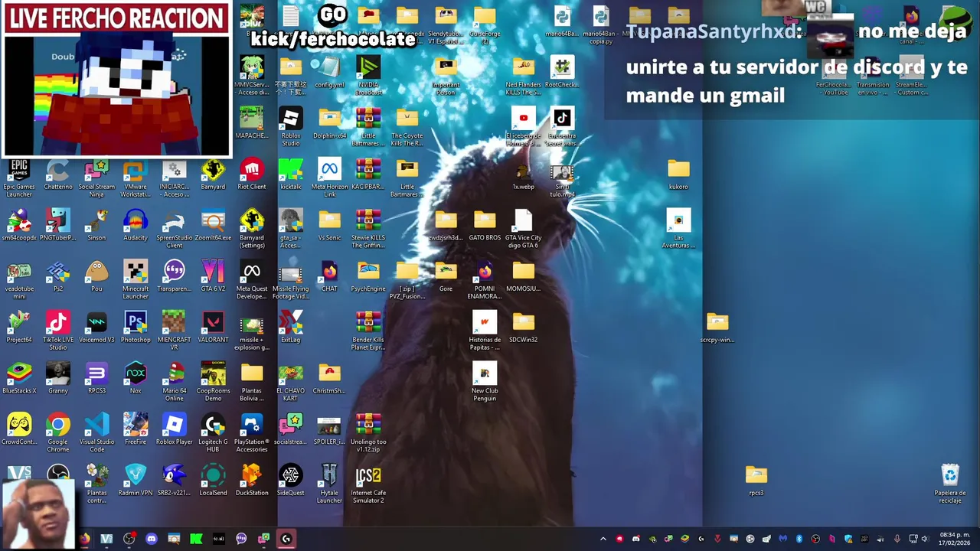The image size is (980, 551).
Task: Launch the Minecraft Launcher shortcut
Action: (x=136, y=279)
